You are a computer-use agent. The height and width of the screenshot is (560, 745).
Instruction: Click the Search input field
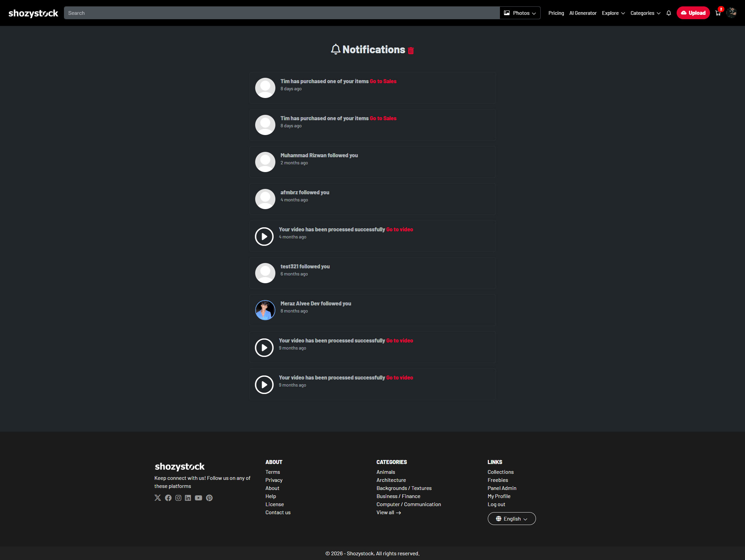point(281,13)
